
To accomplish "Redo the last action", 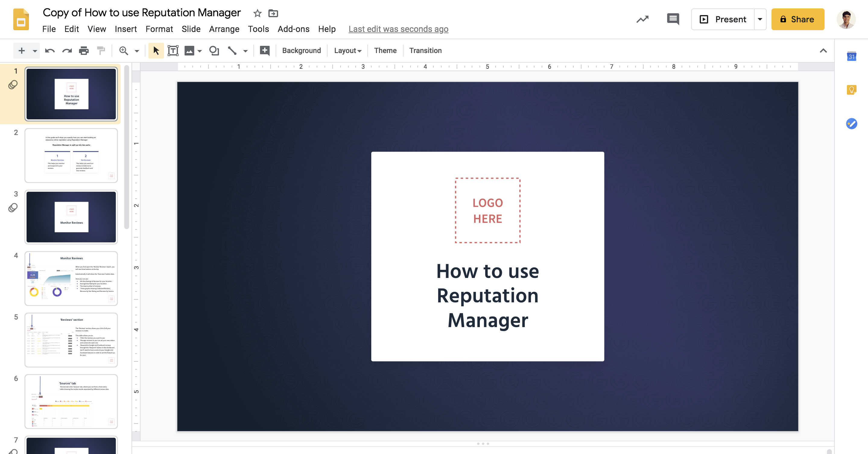I will pos(67,51).
